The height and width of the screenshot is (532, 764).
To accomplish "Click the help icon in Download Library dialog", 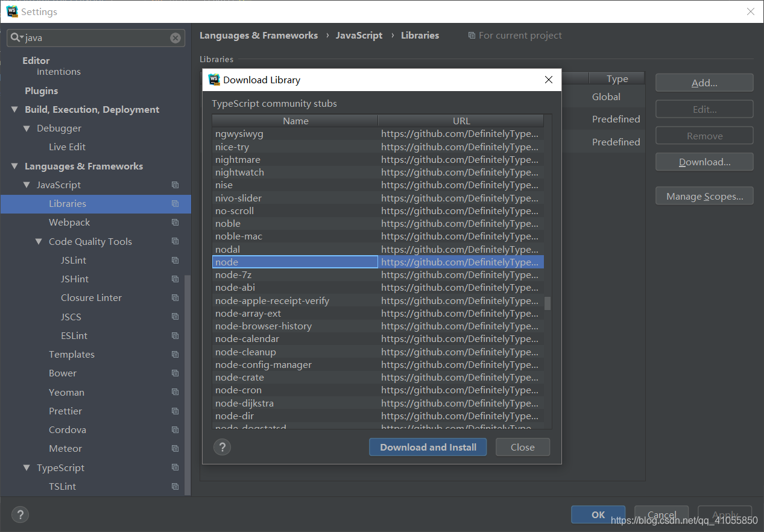I will (222, 447).
